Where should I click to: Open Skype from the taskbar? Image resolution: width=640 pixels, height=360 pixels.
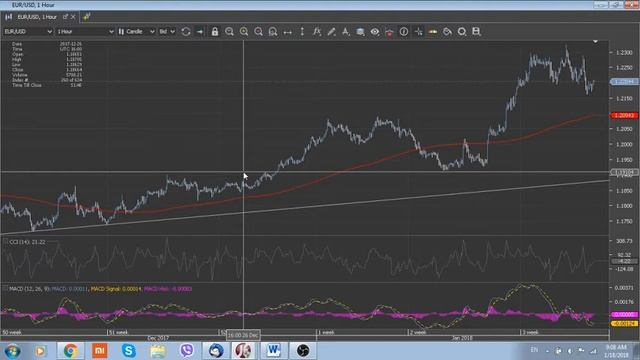[129, 351]
